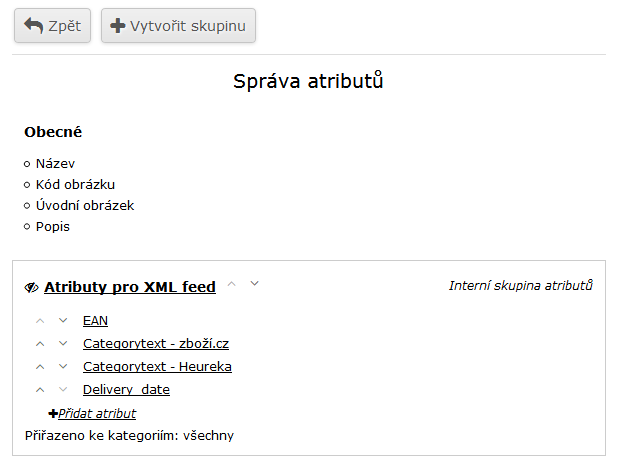Move Categorytext - zboží.cz attribute up
Screen dimensions: 617x463
coord(40,344)
